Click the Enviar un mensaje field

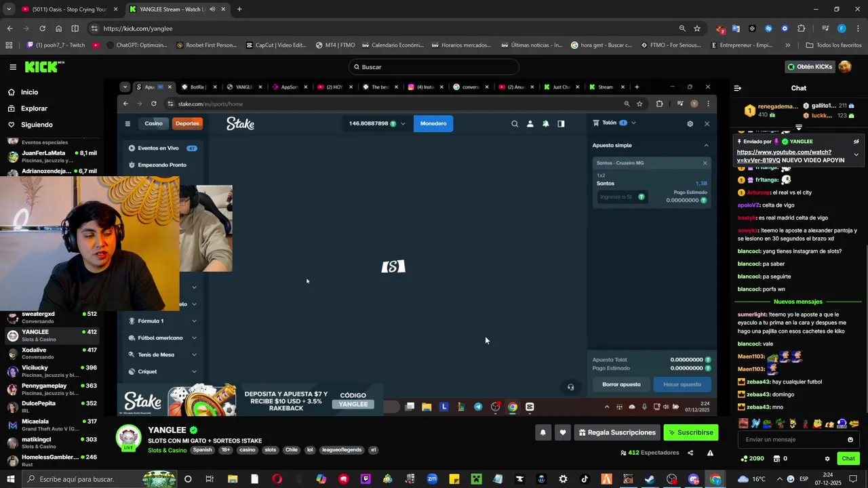[x=793, y=439]
